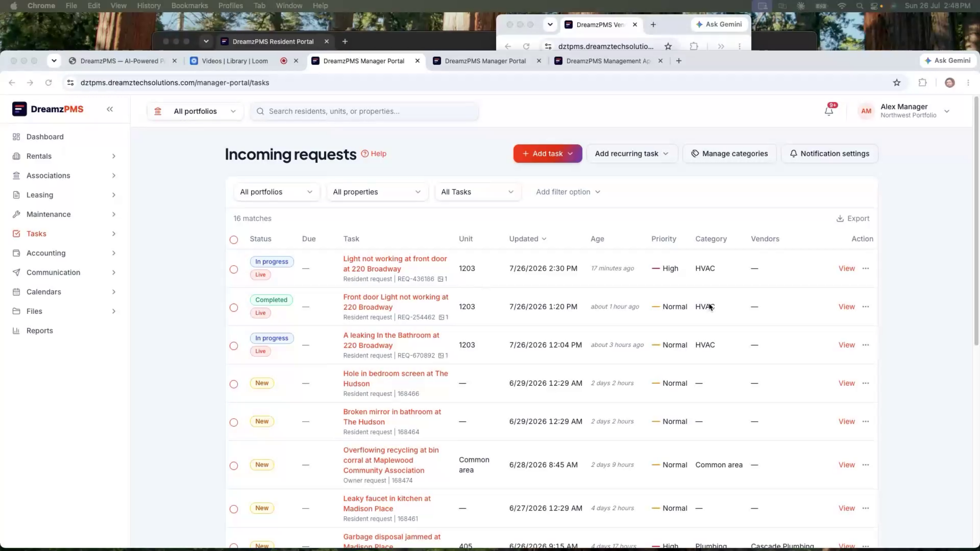Click the Reports chart icon in sidebar
The image size is (980, 551).
pos(16,331)
